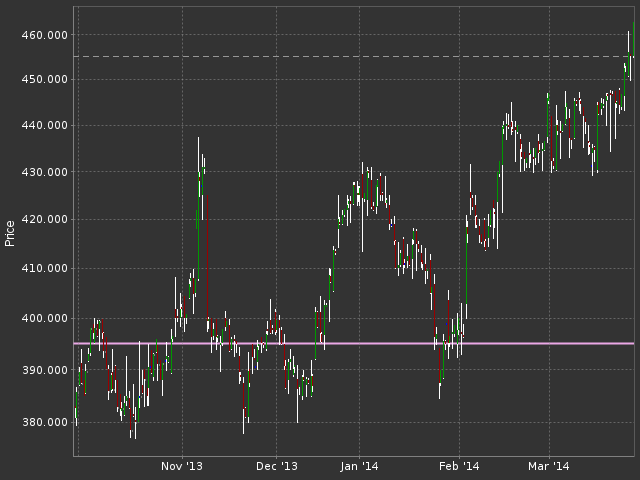The width and height of the screenshot is (640, 480).
Task: Click the 390.000 price axis label
Action: pos(44,370)
